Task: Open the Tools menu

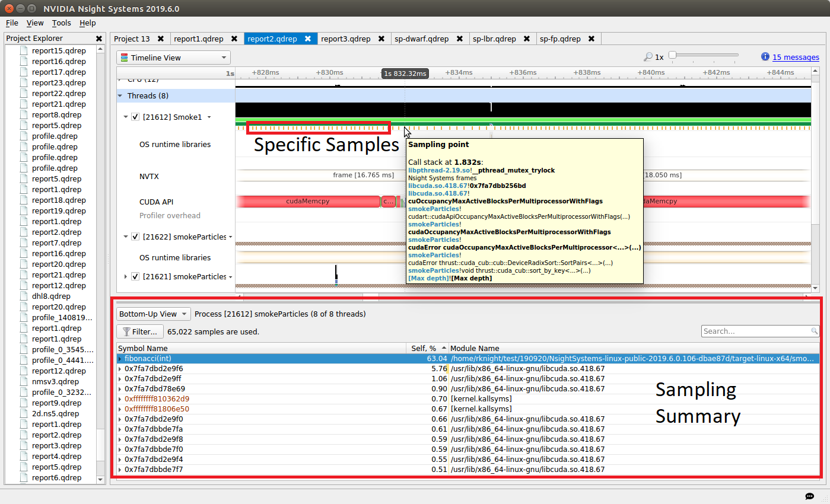Action: [x=61, y=23]
